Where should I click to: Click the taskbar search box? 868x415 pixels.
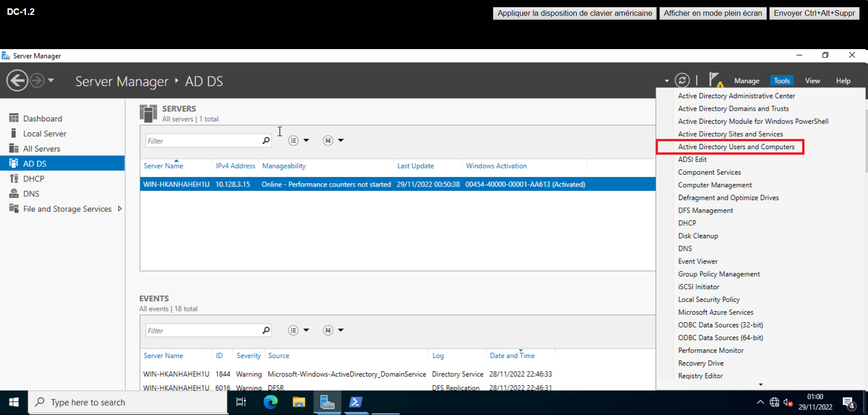tap(128, 402)
